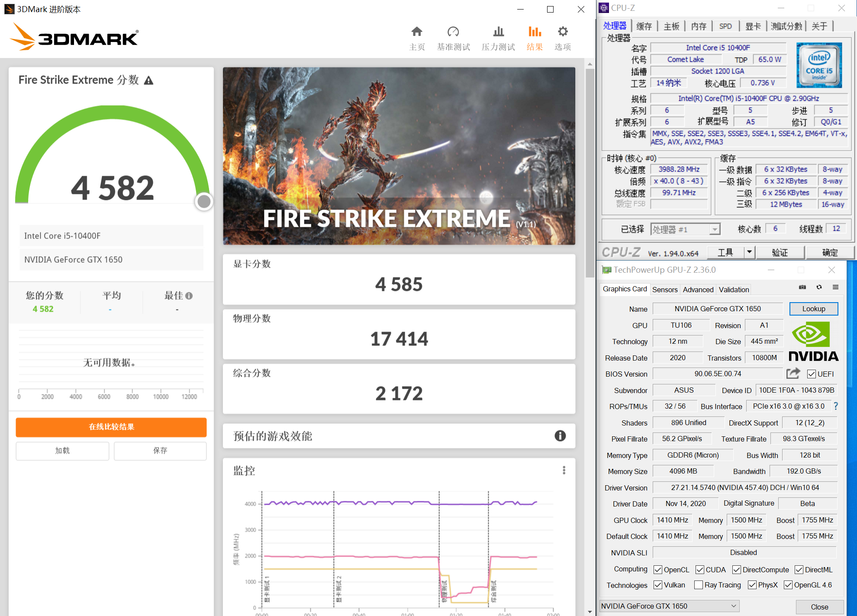Open CPU-Z 关于 tab
This screenshot has width=857, height=616.
pyautogui.click(x=819, y=26)
